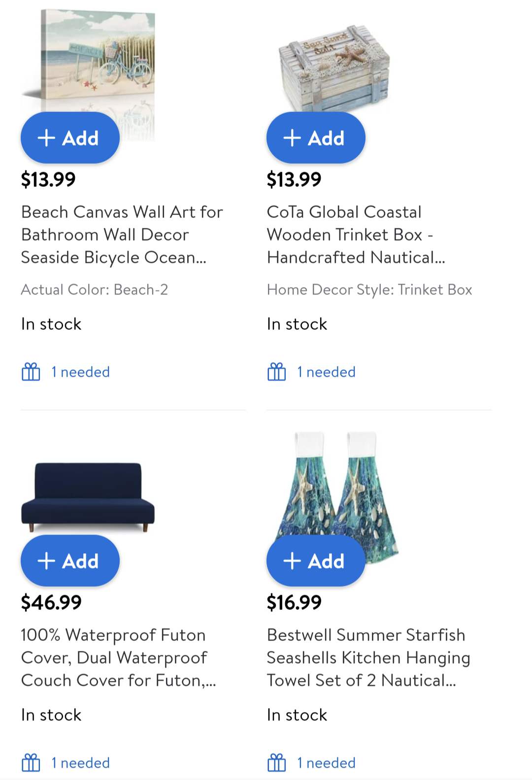Add Bestwell Starfish Towel Set to cart
This screenshot has width=532, height=780.
pos(316,561)
